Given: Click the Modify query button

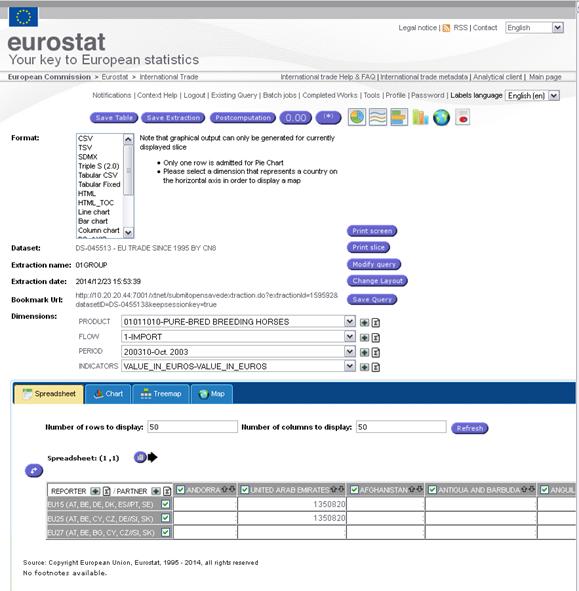Looking at the screenshot, I should (374, 264).
